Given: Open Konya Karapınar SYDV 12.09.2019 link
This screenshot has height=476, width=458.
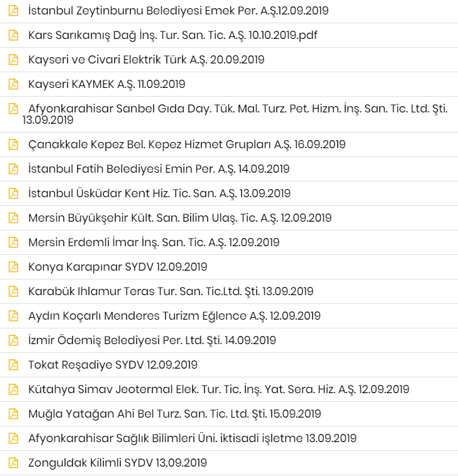Looking at the screenshot, I should pos(117,267).
